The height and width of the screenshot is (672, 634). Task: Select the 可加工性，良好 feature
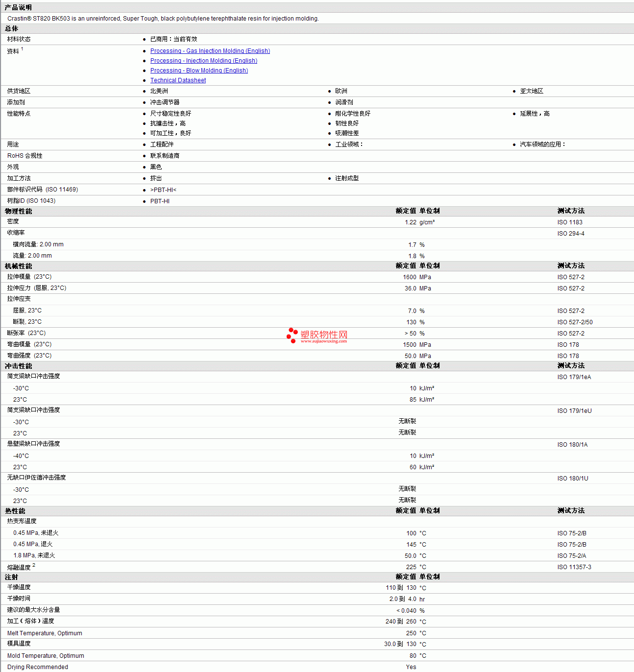point(171,133)
